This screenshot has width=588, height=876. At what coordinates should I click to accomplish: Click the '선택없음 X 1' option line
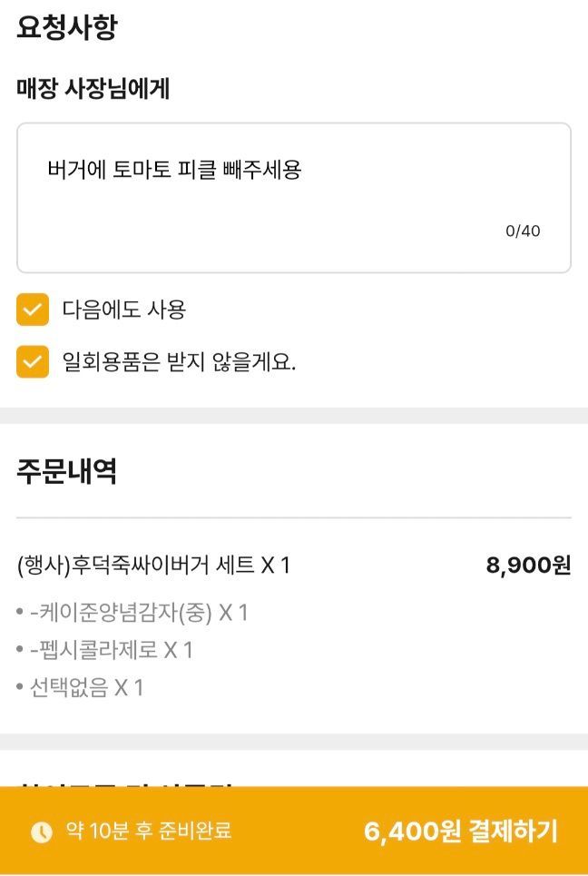point(86,688)
